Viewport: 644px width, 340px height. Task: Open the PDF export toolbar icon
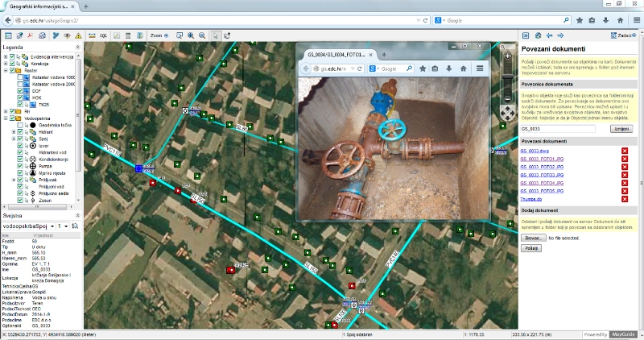coord(30,35)
